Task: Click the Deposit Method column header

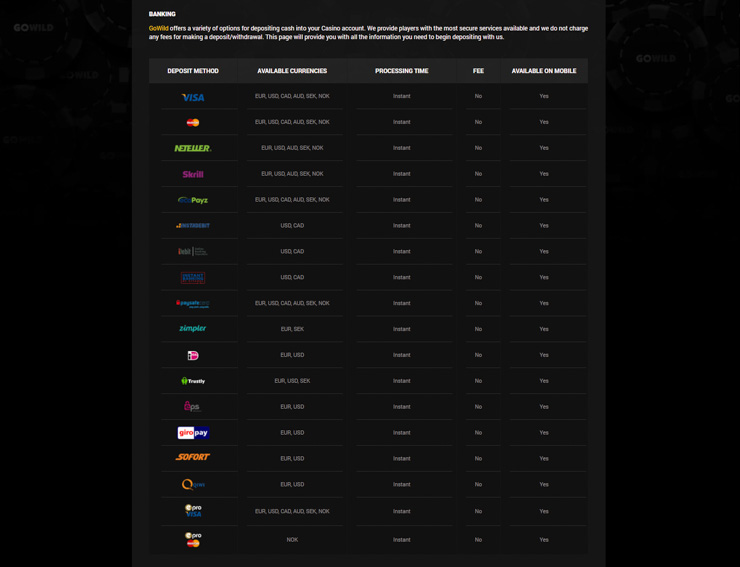Action: point(193,71)
